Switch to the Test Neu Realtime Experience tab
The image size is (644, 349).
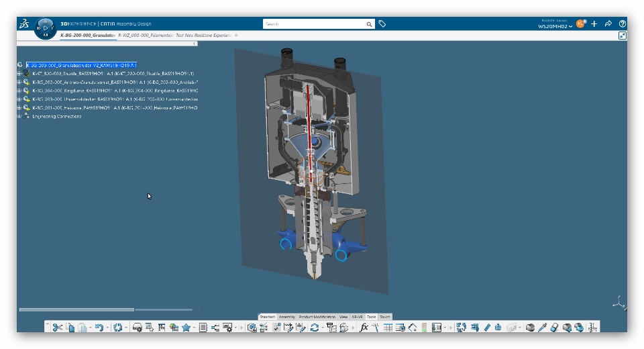(203, 36)
